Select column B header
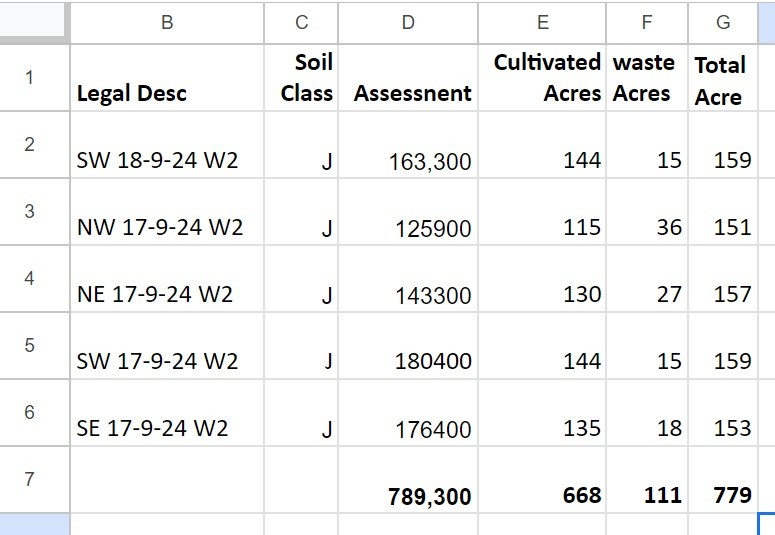775x535 pixels. 167,23
